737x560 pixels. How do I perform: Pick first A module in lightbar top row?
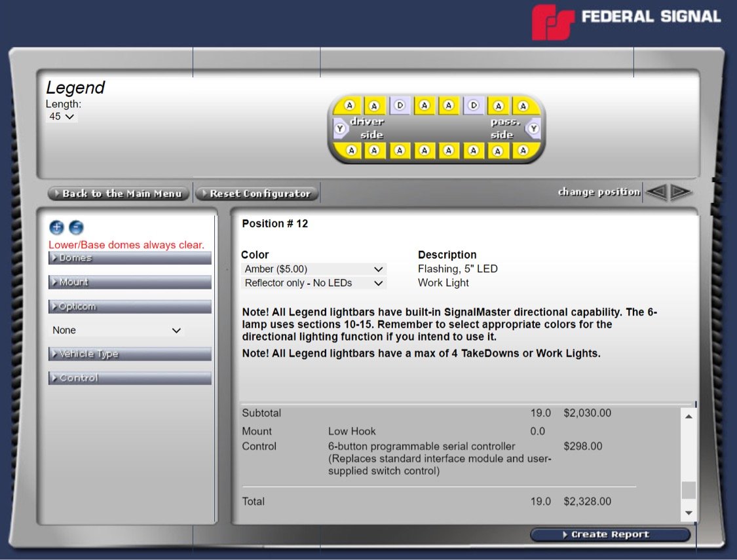click(349, 105)
